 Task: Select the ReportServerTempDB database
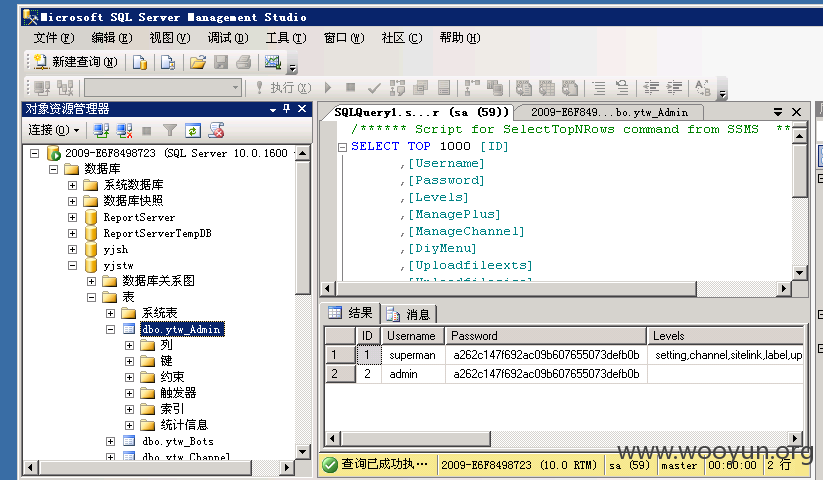[x=157, y=233]
